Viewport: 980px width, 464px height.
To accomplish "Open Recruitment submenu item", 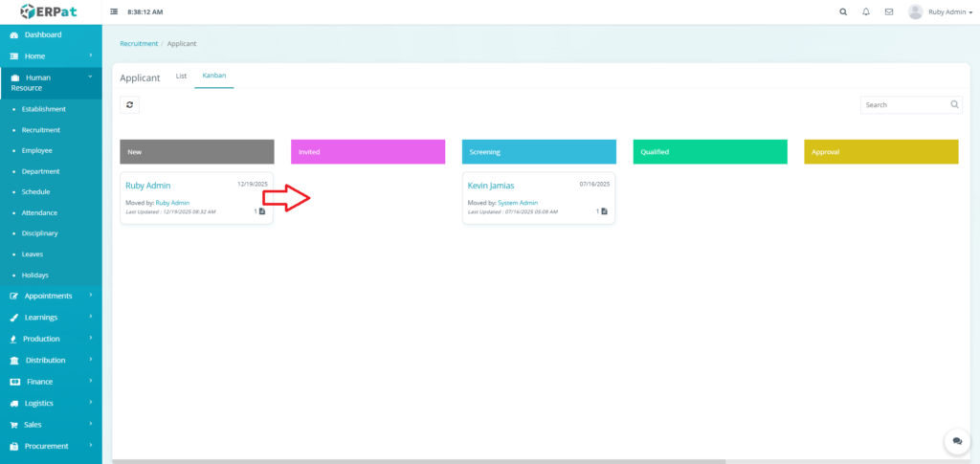I will (40, 130).
